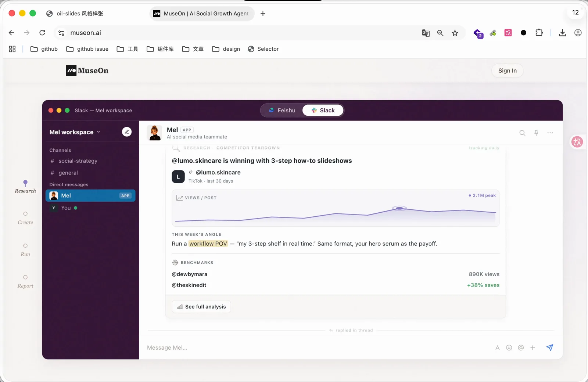Open the github issue bookmarks folder
This screenshot has width=588, height=382.
tap(87, 49)
